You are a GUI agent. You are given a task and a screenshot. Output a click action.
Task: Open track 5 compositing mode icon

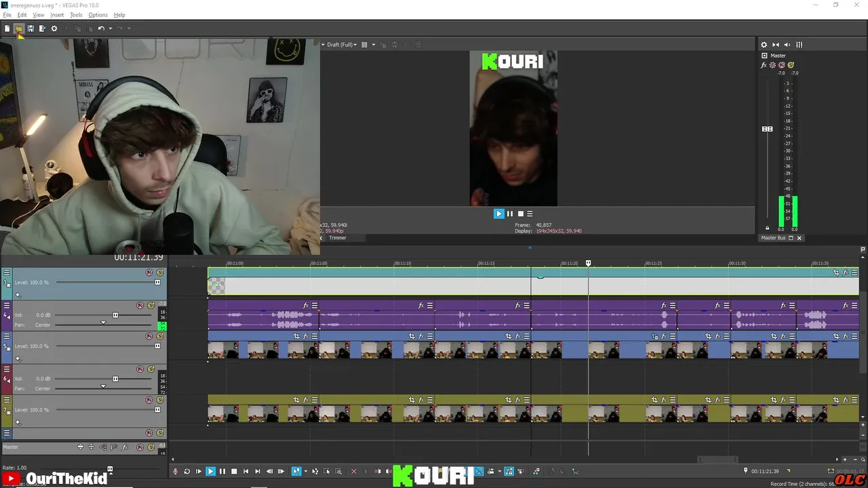click(17, 359)
